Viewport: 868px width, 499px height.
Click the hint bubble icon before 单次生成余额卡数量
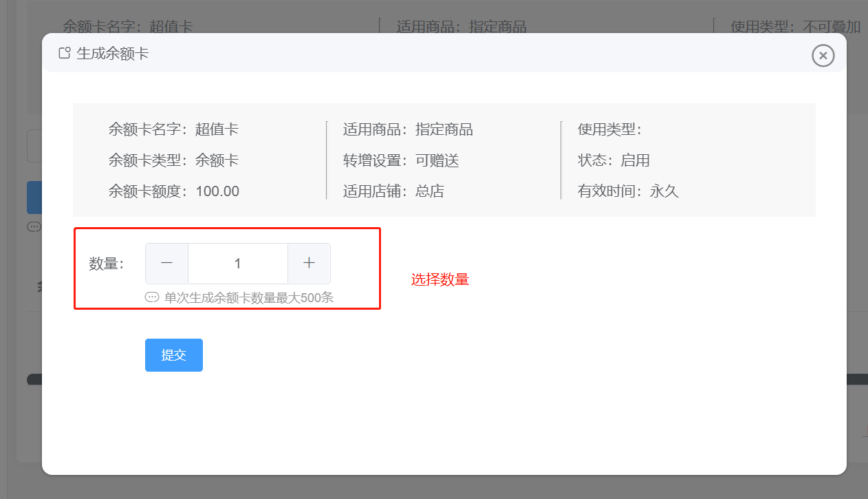pyautogui.click(x=152, y=297)
